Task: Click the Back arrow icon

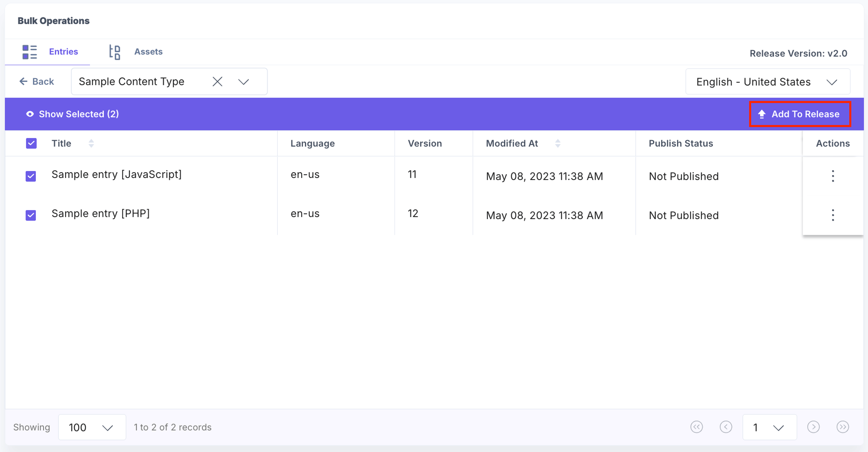Action: click(x=23, y=81)
